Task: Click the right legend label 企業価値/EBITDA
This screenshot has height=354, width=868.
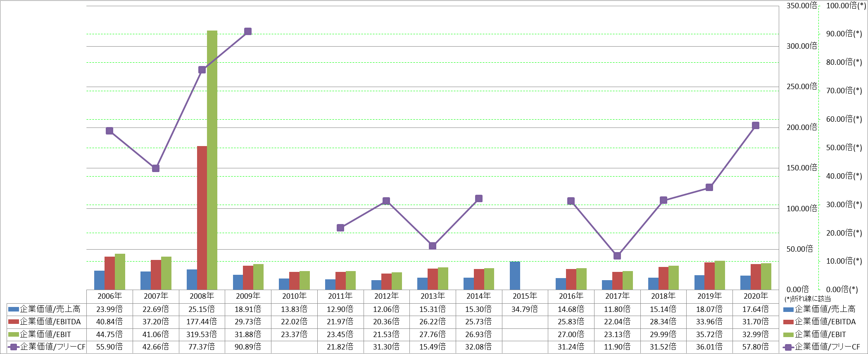Action: click(825, 322)
